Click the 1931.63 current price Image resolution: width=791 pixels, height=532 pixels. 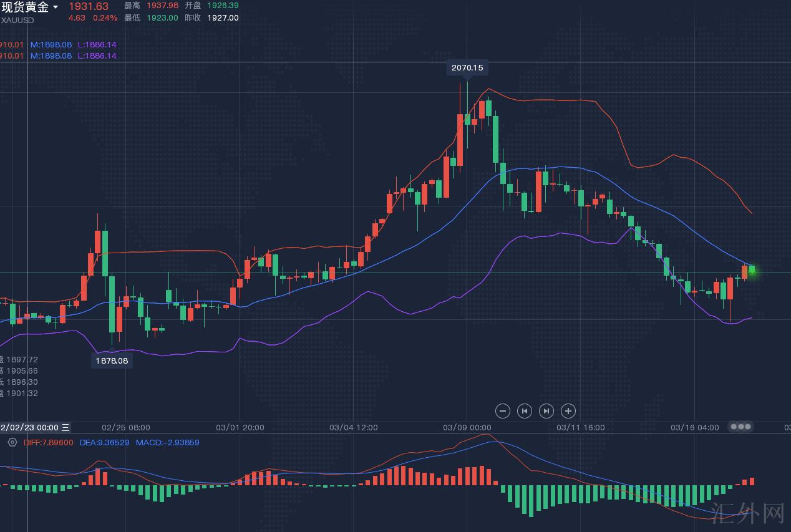click(x=89, y=6)
